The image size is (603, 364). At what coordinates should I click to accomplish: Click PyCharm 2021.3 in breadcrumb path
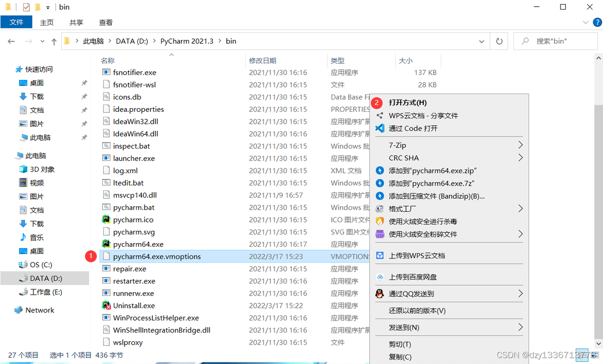(187, 41)
